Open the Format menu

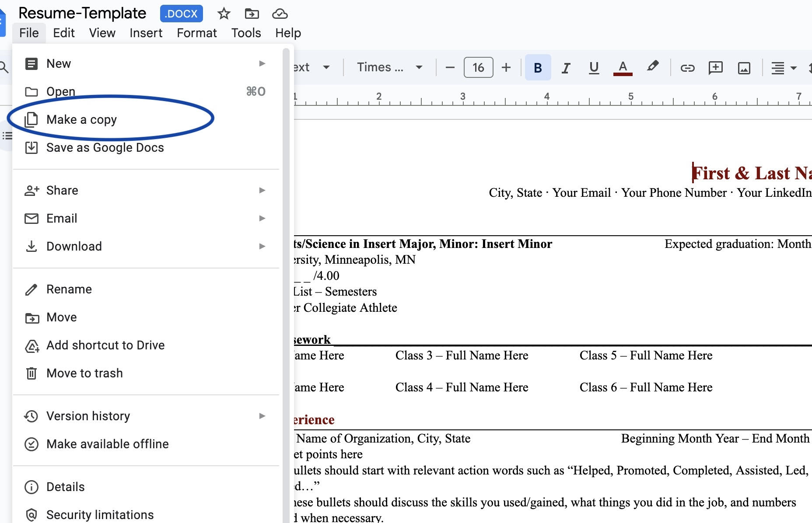(x=196, y=32)
